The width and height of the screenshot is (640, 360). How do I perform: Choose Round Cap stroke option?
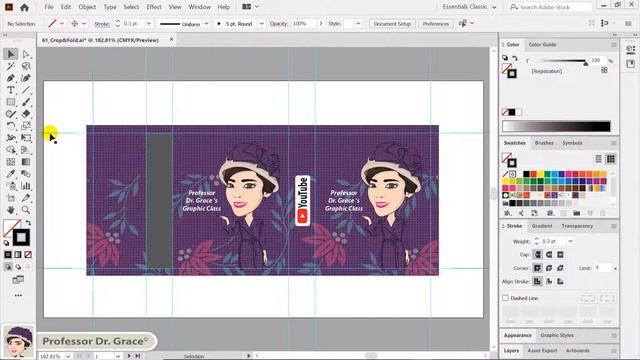(x=549, y=255)
